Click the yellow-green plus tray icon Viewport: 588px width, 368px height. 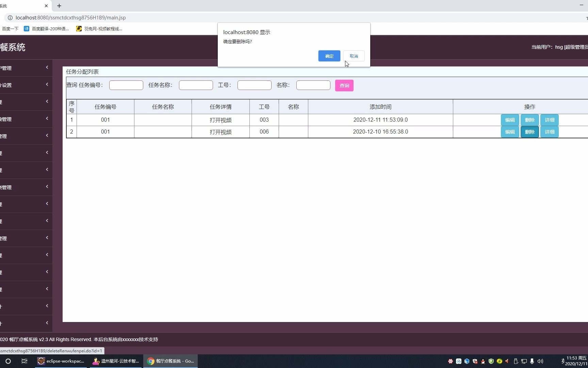pos(499,361)
